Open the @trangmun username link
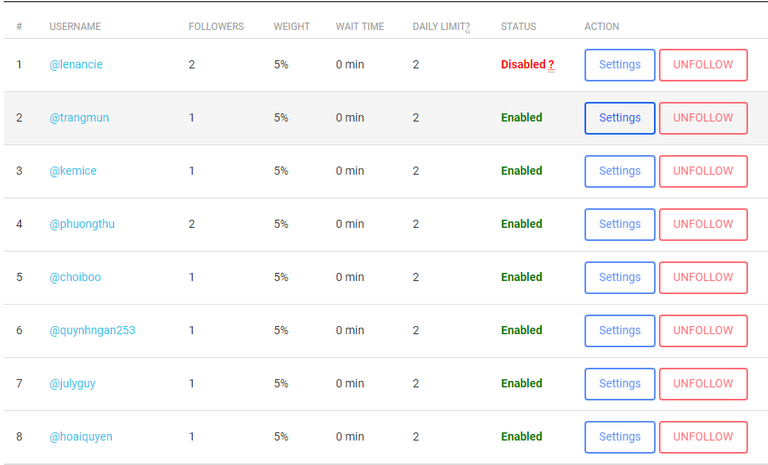 [x=79, y=118]
